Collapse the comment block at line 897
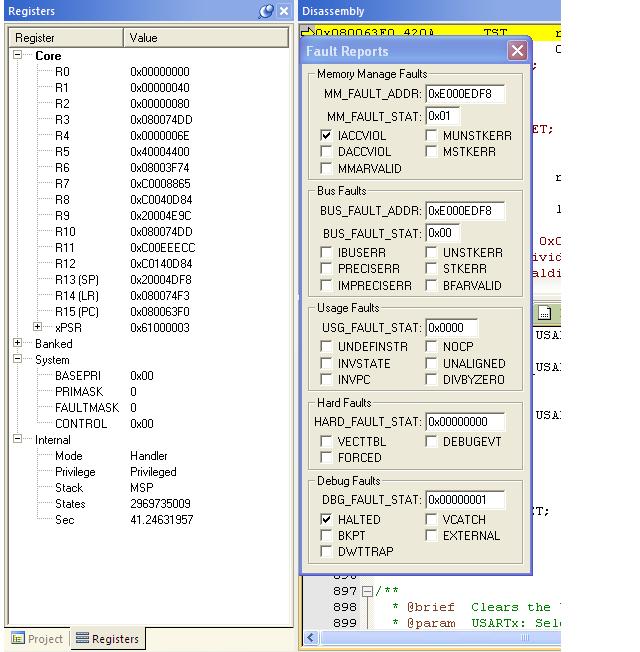Viewport: 640px width, 652px height. pos(367,591)
